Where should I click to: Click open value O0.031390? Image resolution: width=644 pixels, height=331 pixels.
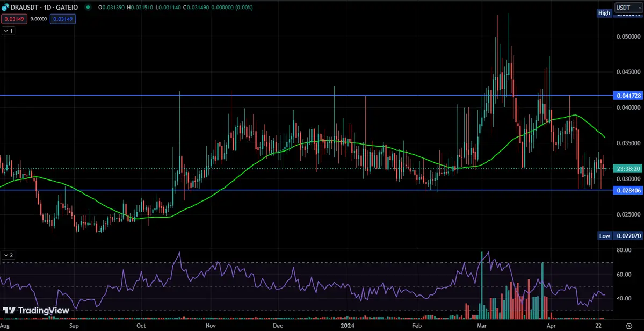pos(112,8)
